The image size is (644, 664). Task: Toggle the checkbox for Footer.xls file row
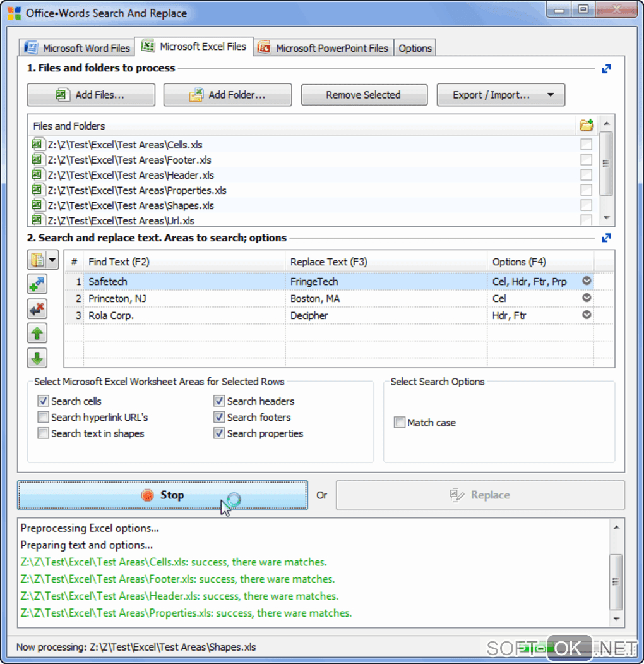[x=586, y=160]
